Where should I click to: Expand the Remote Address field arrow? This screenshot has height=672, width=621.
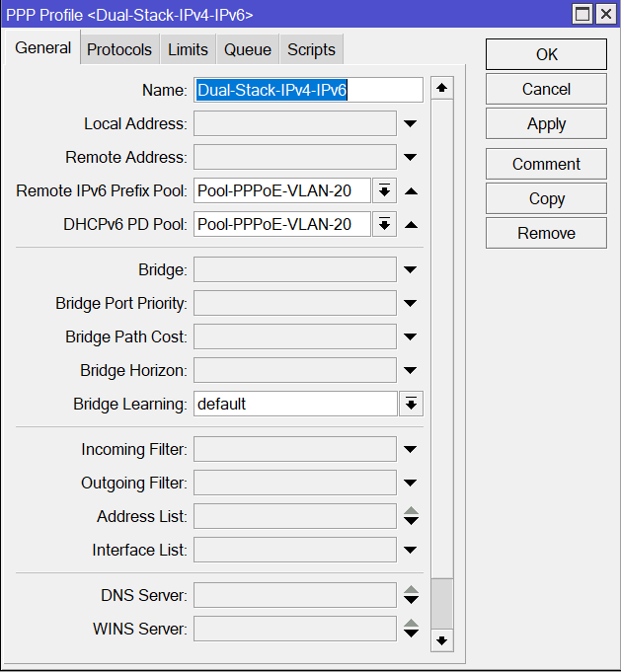tap(411, 158)
